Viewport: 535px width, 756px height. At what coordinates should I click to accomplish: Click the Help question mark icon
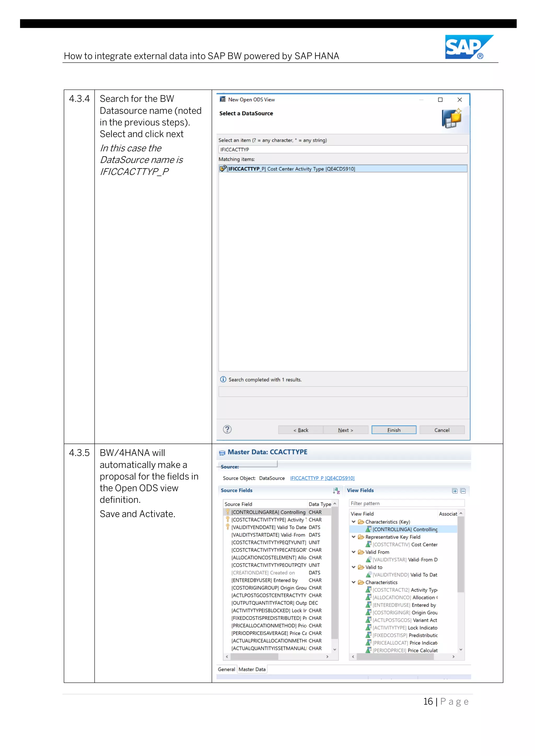227,429
